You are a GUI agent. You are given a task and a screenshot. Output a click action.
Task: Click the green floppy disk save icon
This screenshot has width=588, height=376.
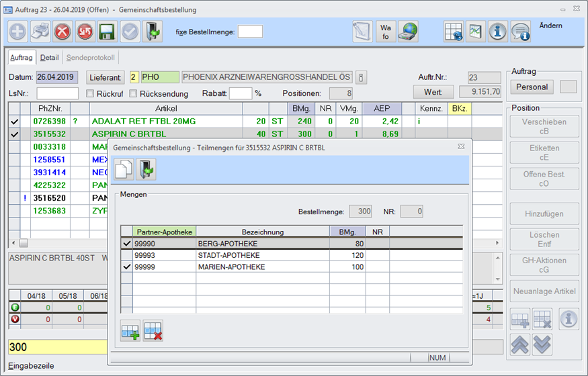tap(108, 32)
